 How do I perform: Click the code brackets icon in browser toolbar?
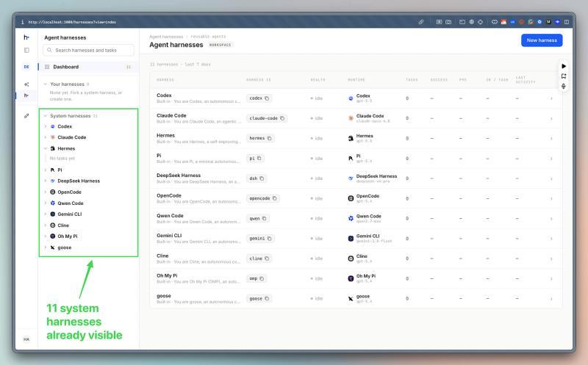(x=495, y=22)
